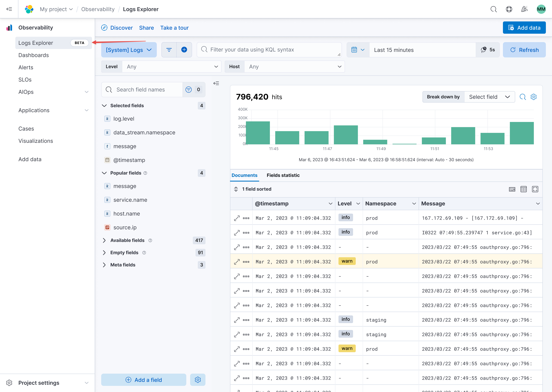Start the Take a tour link
Viewport: 552px width, 392px height.
point(174,28)
